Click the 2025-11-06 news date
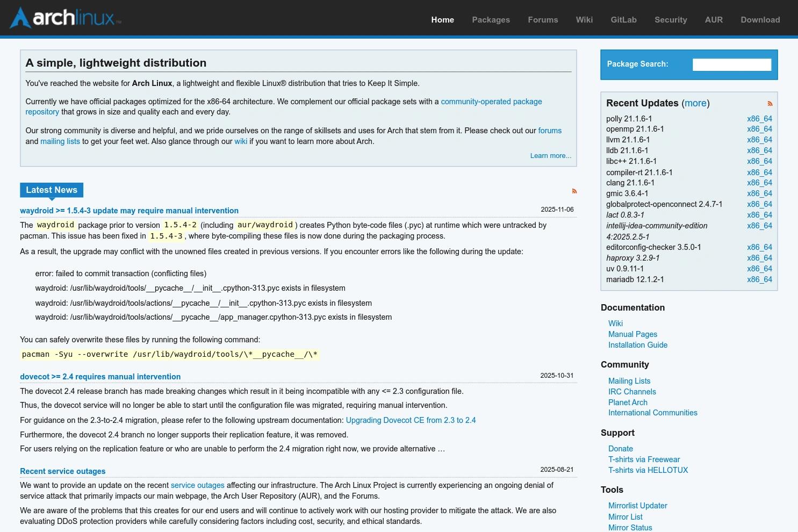This screenshot has height=532, width=798. click(557, 210)
